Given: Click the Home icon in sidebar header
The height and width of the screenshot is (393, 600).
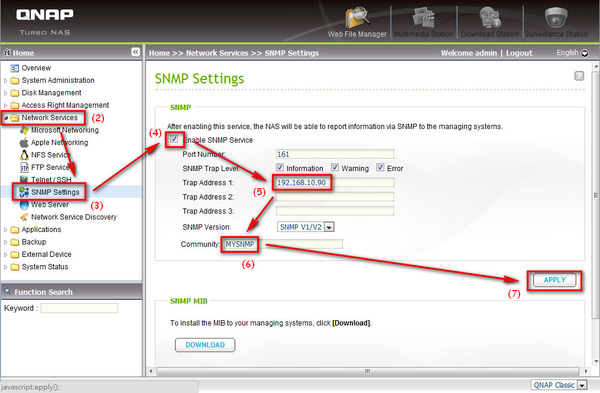Looking at the screenshot, I should (7, 52).
